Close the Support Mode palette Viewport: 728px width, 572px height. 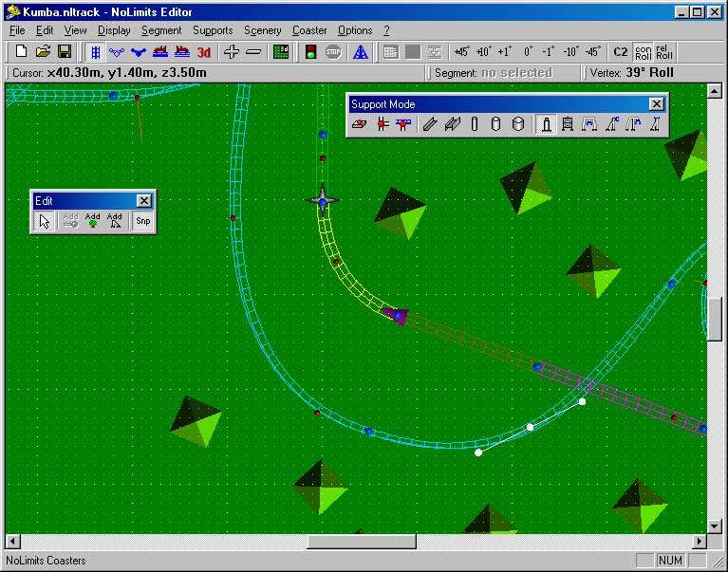[656, 104]
